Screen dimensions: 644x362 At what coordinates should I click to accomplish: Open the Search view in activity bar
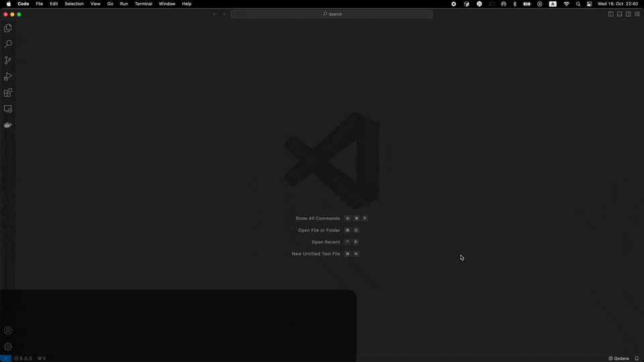(8, 44)
